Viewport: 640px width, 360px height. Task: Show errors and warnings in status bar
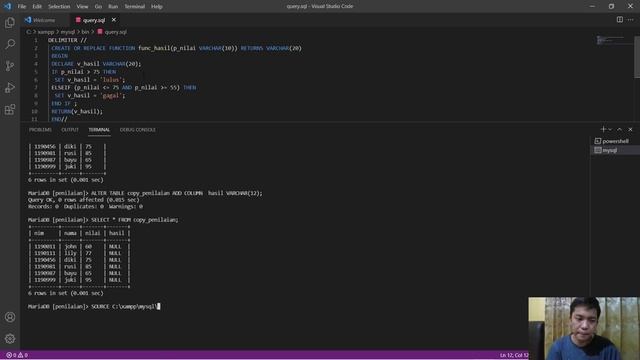tap(17, 355)
